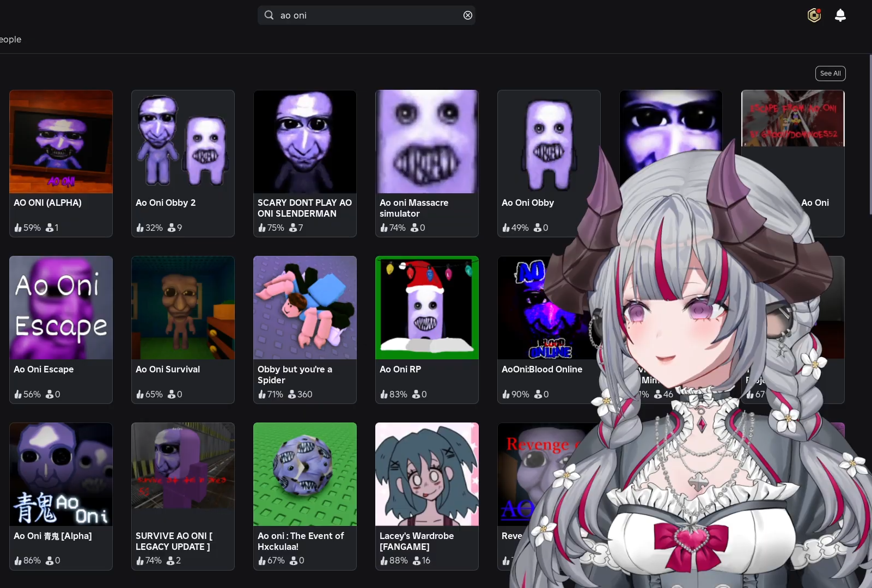872x588 pixels.
Task: Click thumbs-up icon on Ao Oni Survival card
Action: point(140,394)
